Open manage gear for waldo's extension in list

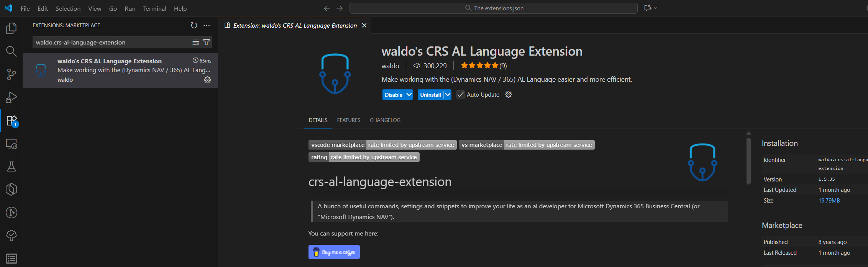coord(207,80)
